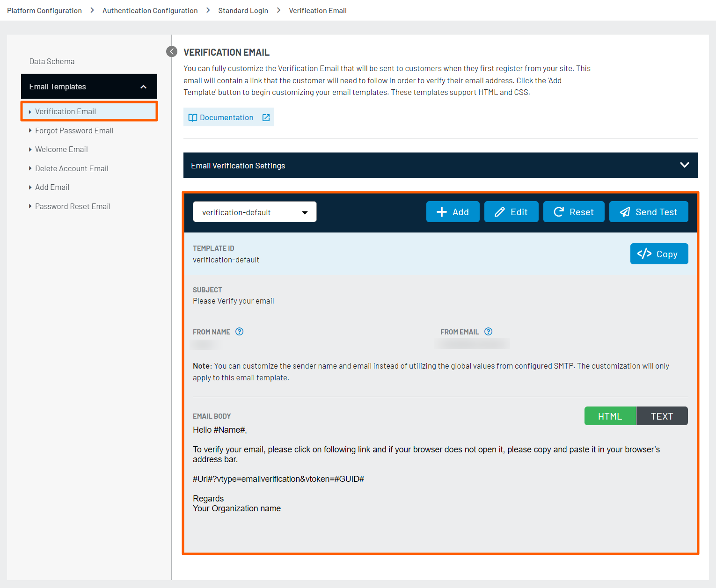This screenshot has width=716, height=588.
Task: Click the Add plus icon to create template
Action: (441, 211)
